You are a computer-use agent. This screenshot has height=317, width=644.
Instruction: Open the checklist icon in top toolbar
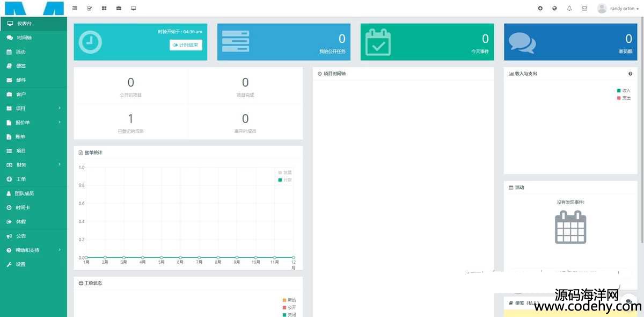click(x=89, y=8)
